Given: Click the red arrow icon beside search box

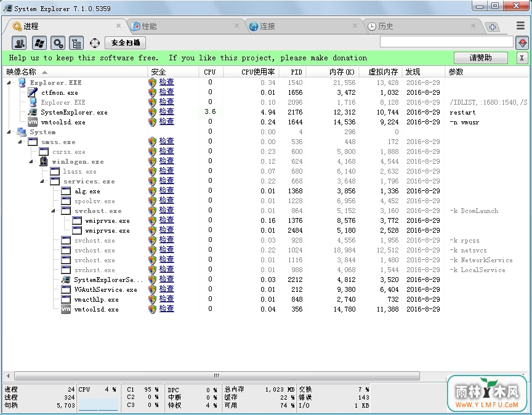Looking at the screenshot, I should click(x=523, y=43).
